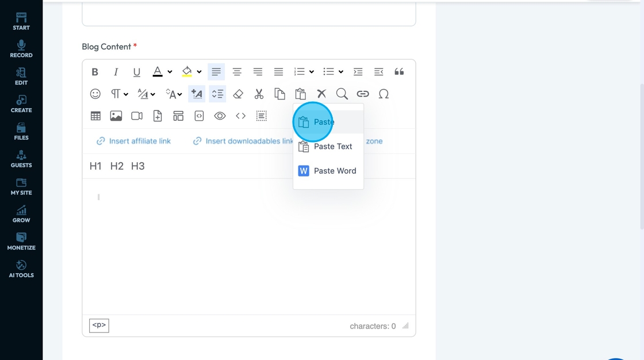
Task: Clear formatting with the eraser icon
Action: pos(238,94)
